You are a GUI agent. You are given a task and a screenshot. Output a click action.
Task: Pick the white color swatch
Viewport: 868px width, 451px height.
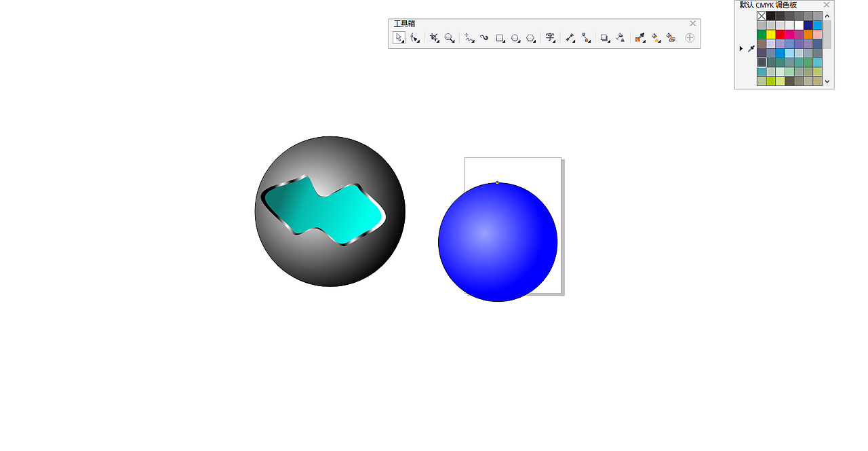point(799,25)
